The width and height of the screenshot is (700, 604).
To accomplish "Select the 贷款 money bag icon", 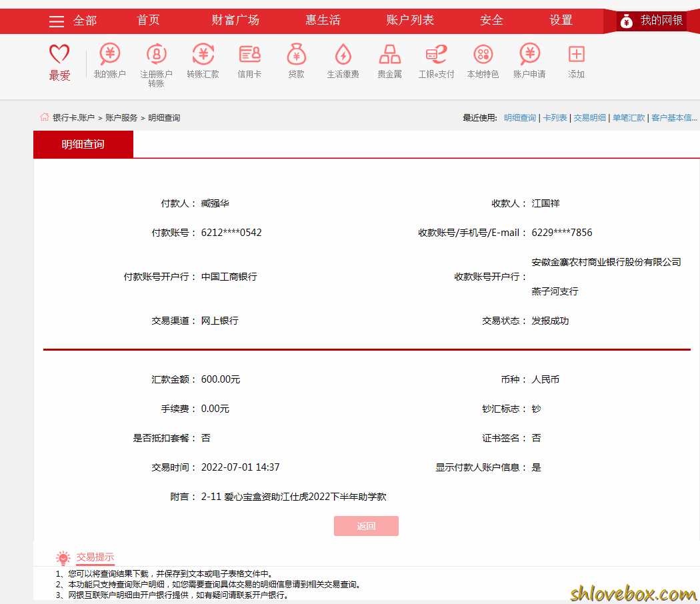I will pyautogui.click(x=297, y=54).
